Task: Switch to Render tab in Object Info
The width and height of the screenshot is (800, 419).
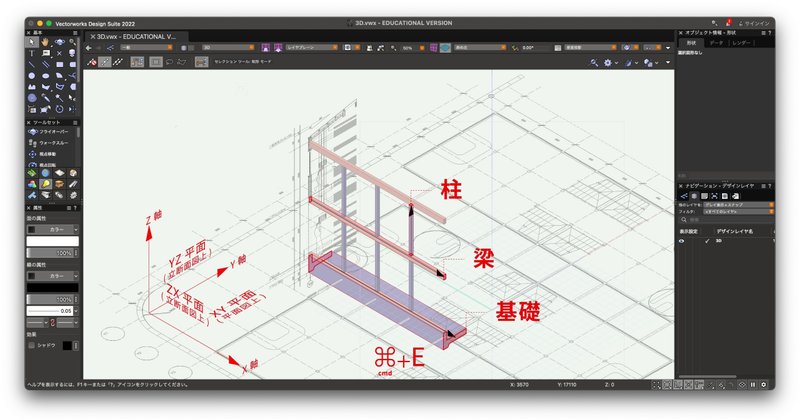Action: point(741,43)
